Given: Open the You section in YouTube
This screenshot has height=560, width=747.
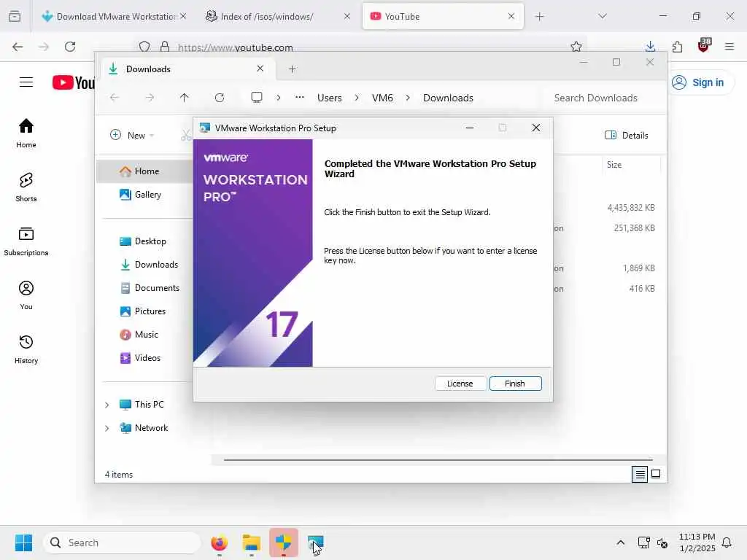Looking at the screenshot, I should click(26, 295).
